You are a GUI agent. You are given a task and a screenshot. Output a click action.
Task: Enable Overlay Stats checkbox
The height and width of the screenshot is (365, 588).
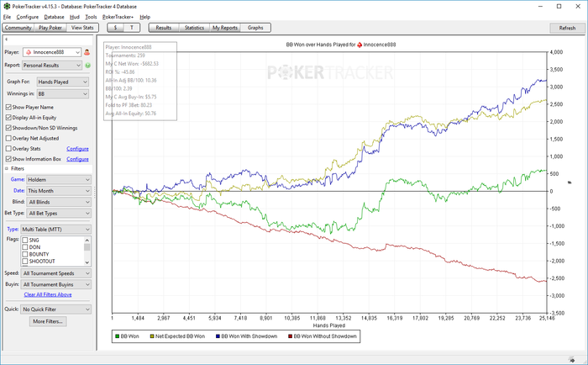click(x=8, y=148)
